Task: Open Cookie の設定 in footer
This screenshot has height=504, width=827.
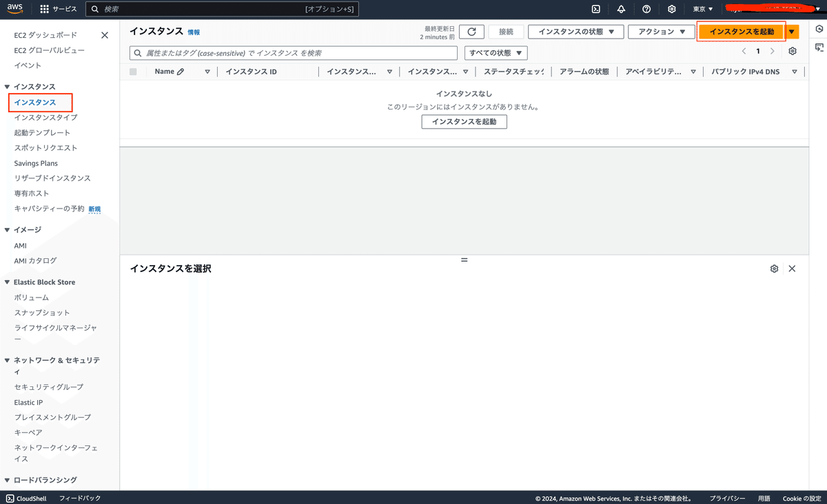Action: 802,498
